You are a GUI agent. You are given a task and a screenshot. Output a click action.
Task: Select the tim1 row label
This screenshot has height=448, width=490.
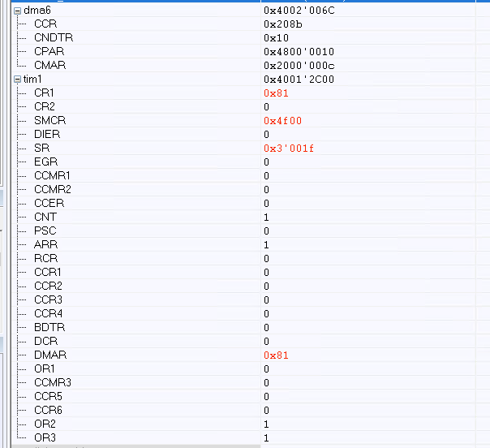click(x=32, y=80)
